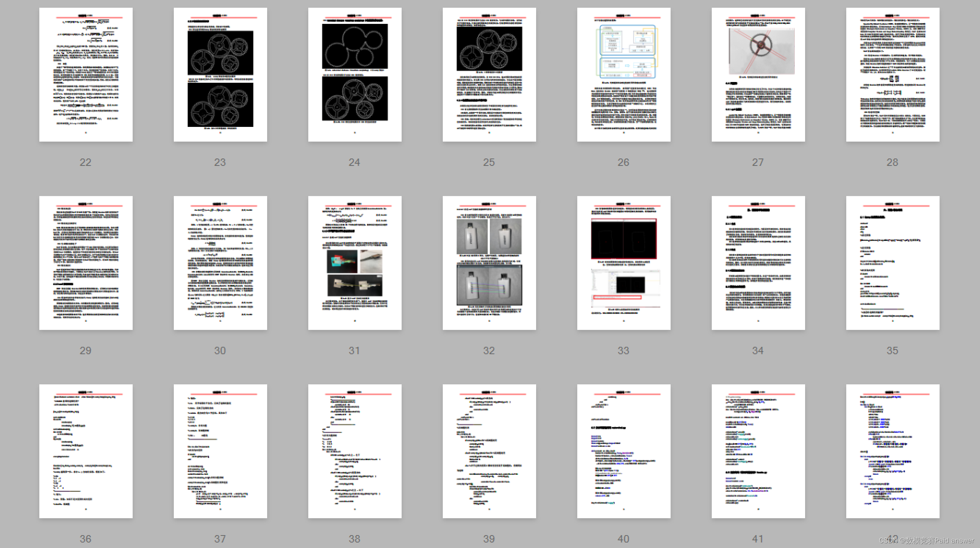Image resolution: width=980 pixels, height=548 pixels.
Task: Click page number label 25
Action: tap(489, 162)
